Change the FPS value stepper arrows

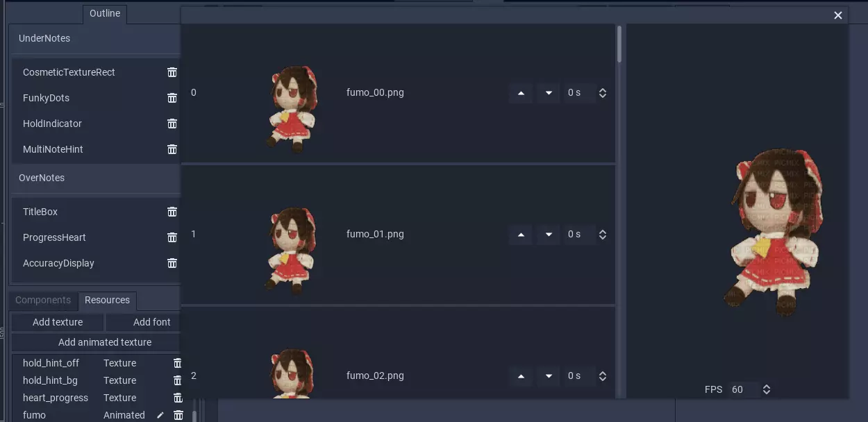pos(767,389)
